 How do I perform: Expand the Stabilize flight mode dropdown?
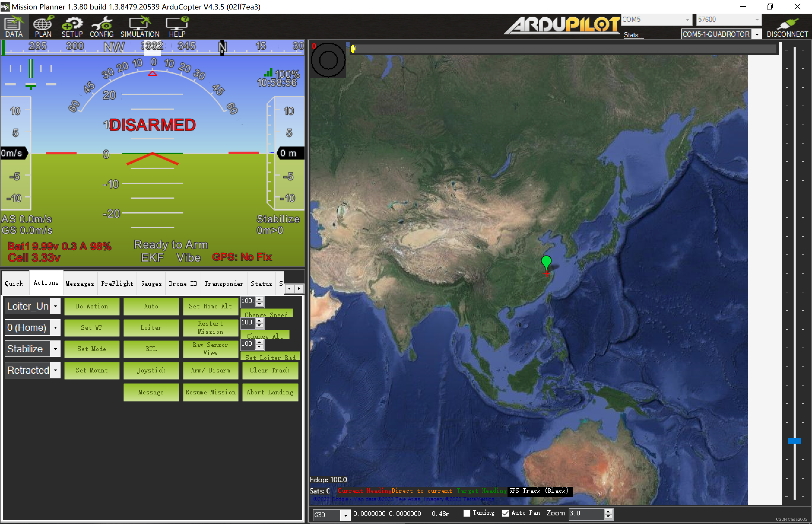click(x=55, y=349)
